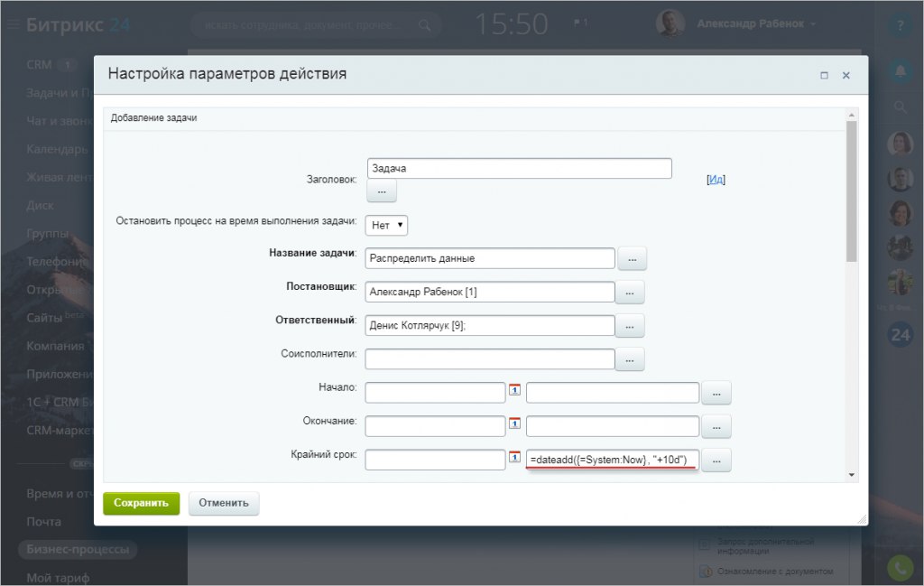Screen dimensions: 924x586
Task: Click the dateadd expression field
Action: click(613, 460)
